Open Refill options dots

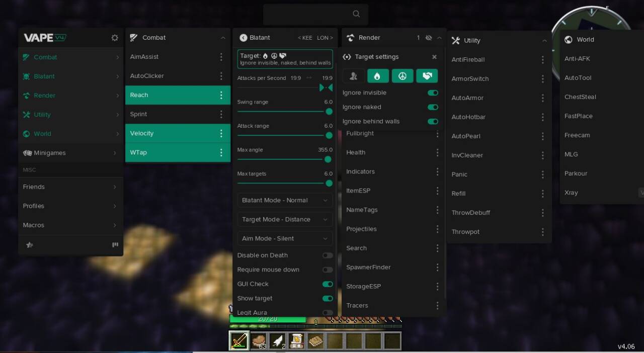[542, 194]
